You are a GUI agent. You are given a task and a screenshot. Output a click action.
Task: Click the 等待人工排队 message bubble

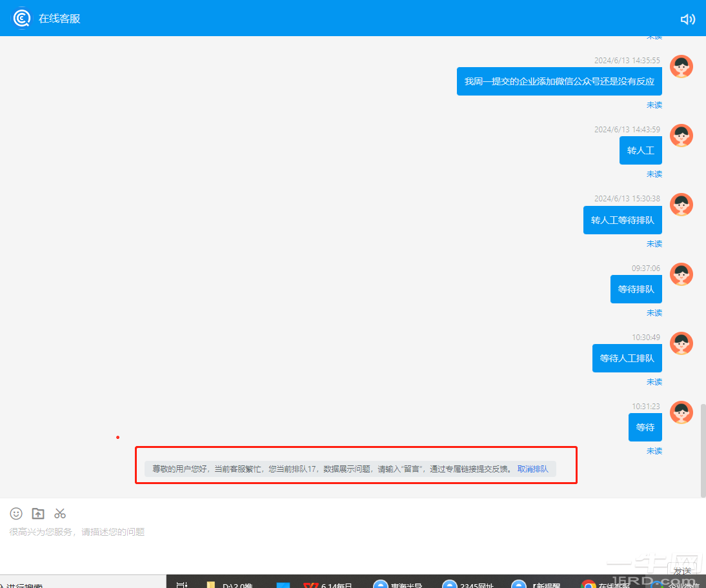point(627,358)
